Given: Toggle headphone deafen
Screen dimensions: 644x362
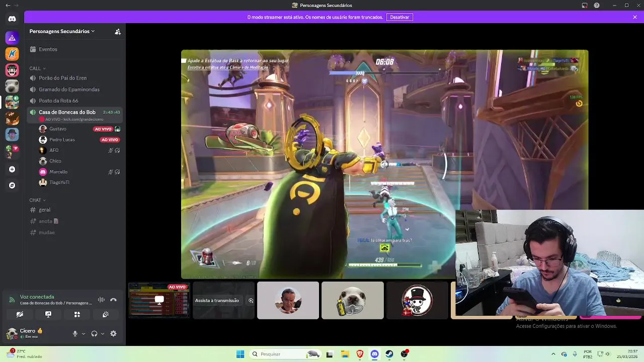Looking at the screenshot, I should click(94, 333).
